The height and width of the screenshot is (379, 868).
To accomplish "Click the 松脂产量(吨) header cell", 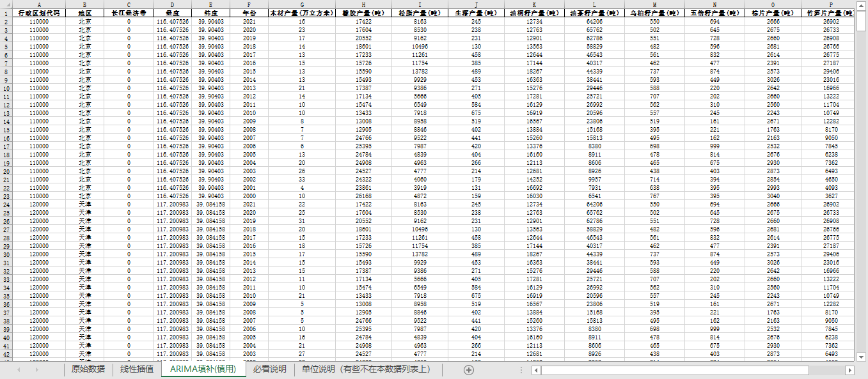I will [x=420, y=13].
